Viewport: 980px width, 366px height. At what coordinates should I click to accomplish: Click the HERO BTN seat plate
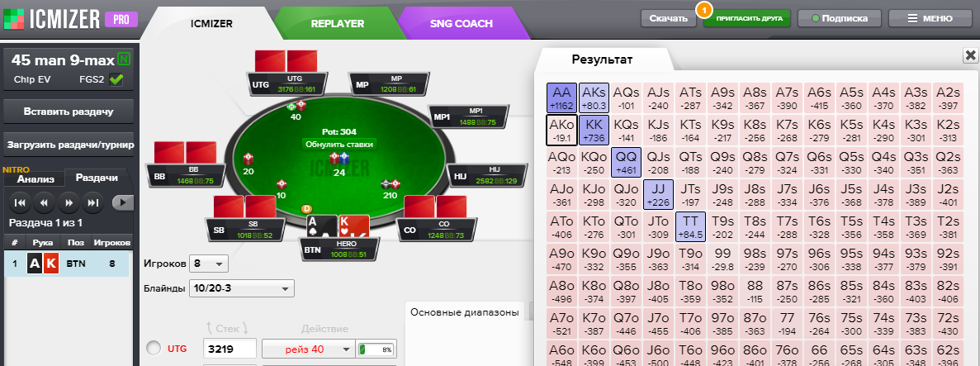(338, 249)
